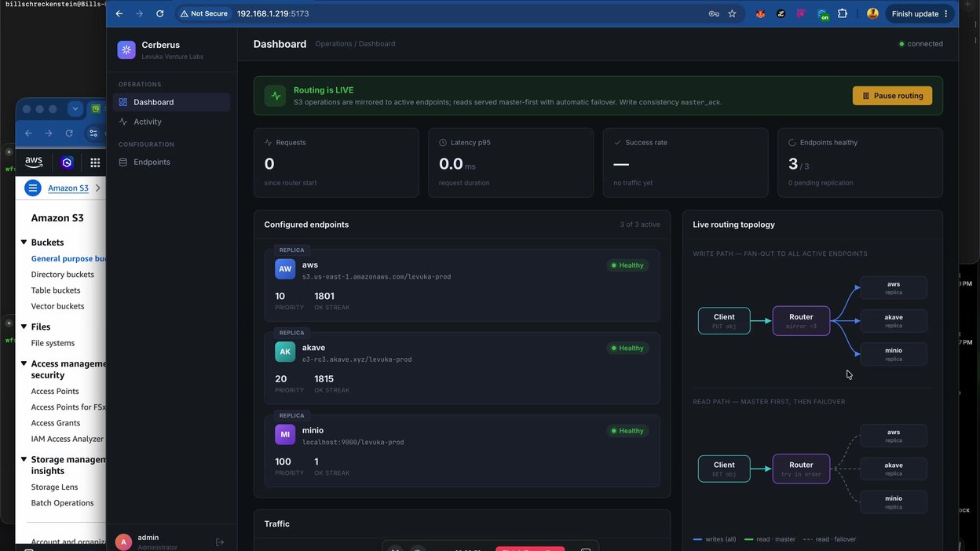Viewport: 980px width, 551px height.
Task: Open the tab list dropdown in AWS window
Action: click(x=75, y=109)
